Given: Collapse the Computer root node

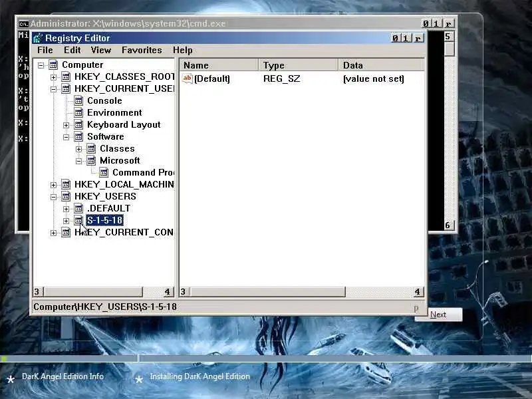Looking at the screenshot, I should [x=41, y=65].
